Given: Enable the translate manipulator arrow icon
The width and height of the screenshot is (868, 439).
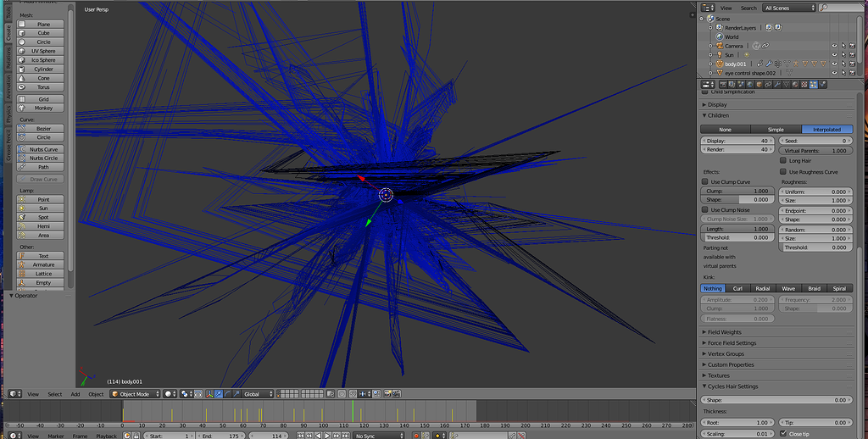Looking at the screenshot, I should [x=219, y=393].
